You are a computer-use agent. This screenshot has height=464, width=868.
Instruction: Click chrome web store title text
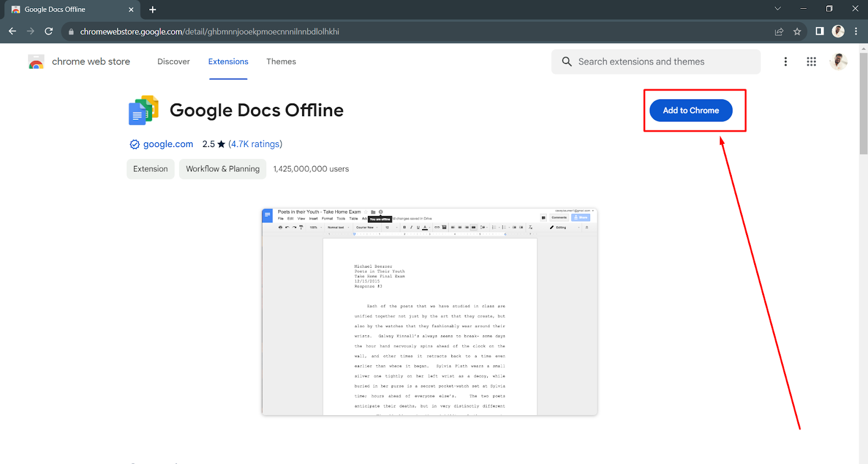91,62
